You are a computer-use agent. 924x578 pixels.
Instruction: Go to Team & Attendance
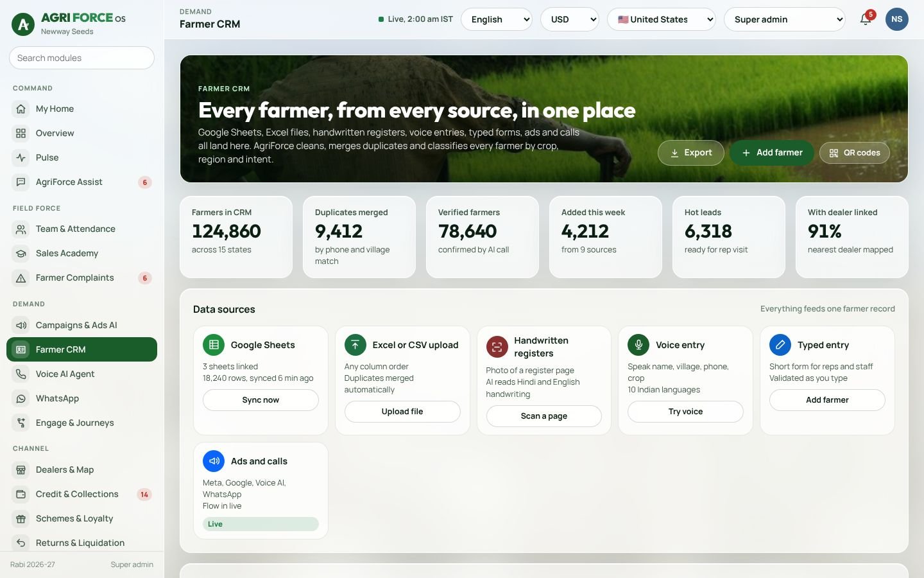click(x=81, y=229)
